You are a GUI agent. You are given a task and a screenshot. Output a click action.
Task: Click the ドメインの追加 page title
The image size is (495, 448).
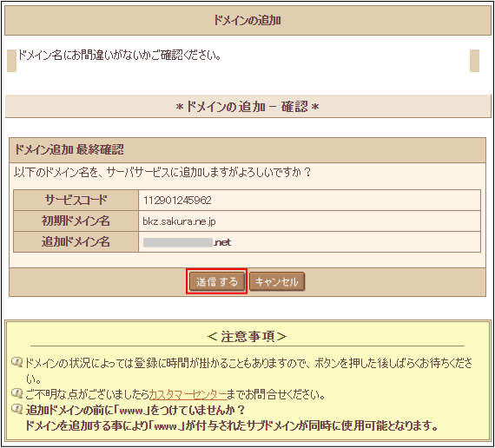click(247, 20)
